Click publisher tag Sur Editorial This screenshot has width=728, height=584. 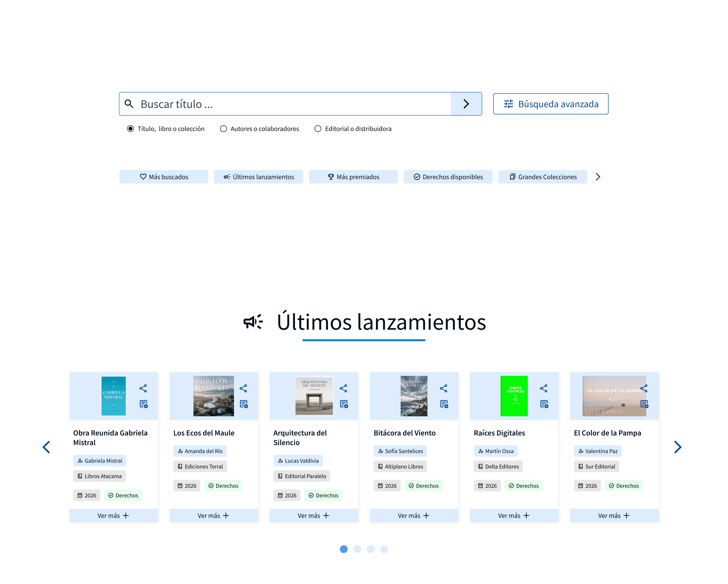coord(596,466)
